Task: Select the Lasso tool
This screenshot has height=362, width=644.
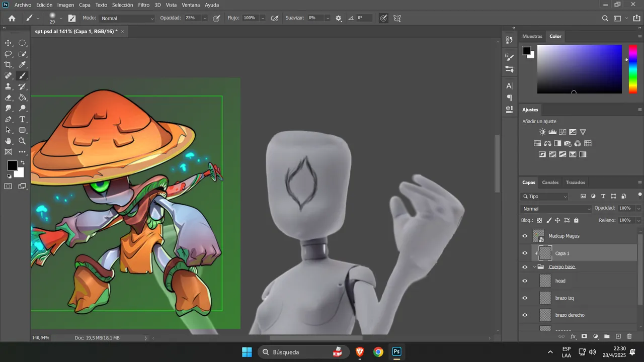Action: [x=9, y=54]
